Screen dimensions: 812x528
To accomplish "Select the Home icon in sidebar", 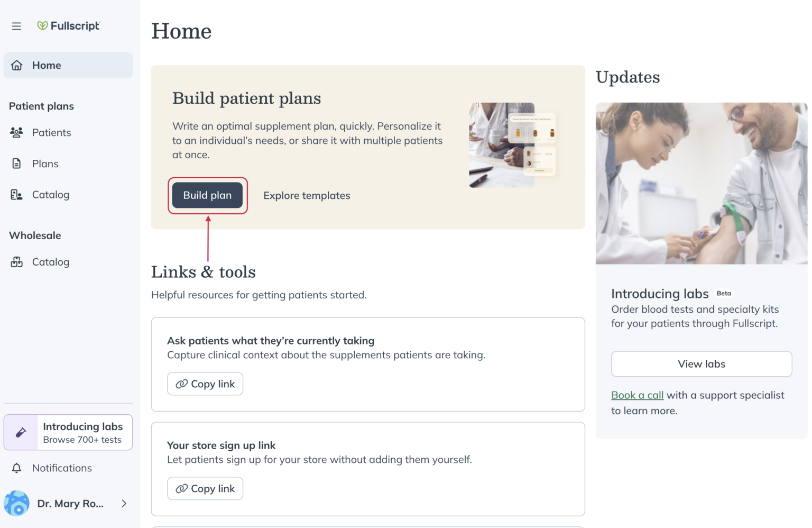I will 16,65.
